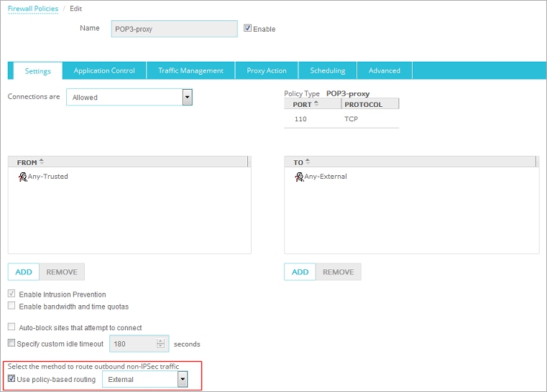The image size is (547, 392).
Task: Toggle Specify custom idle timeout checkbox
Action: 12,344
